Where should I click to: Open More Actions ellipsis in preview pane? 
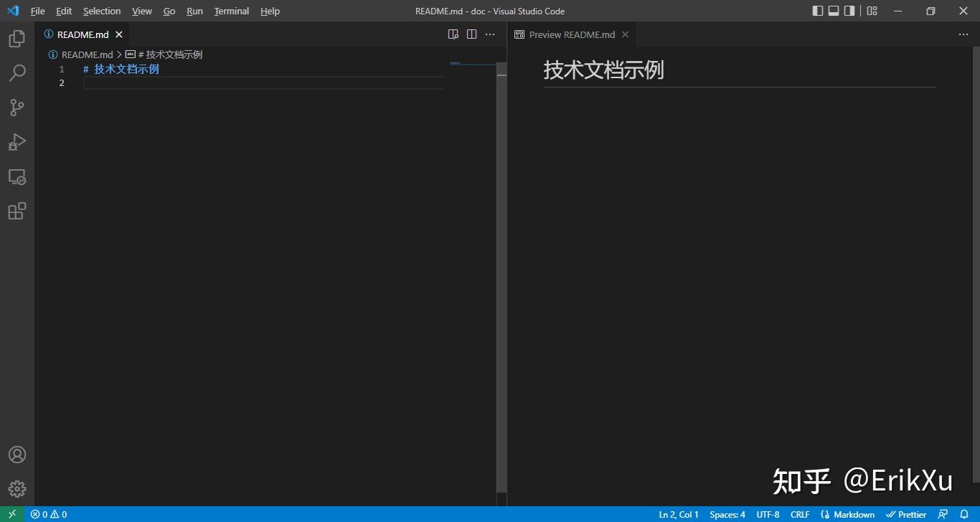[x=963, y=34]
